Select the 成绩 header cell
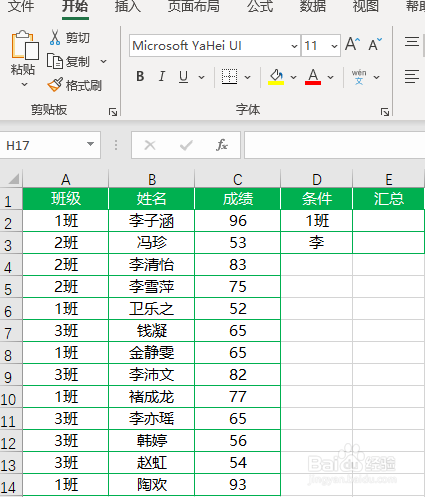 (x=238, y=199)
